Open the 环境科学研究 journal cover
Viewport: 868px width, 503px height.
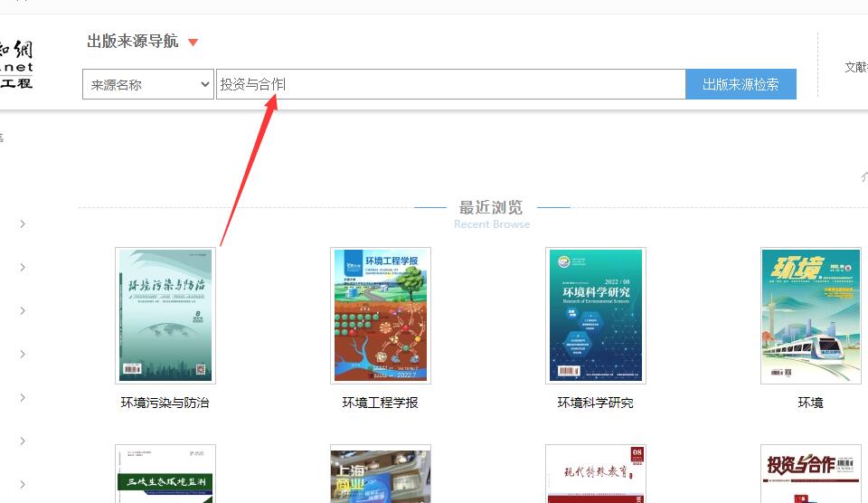(596, 315)
